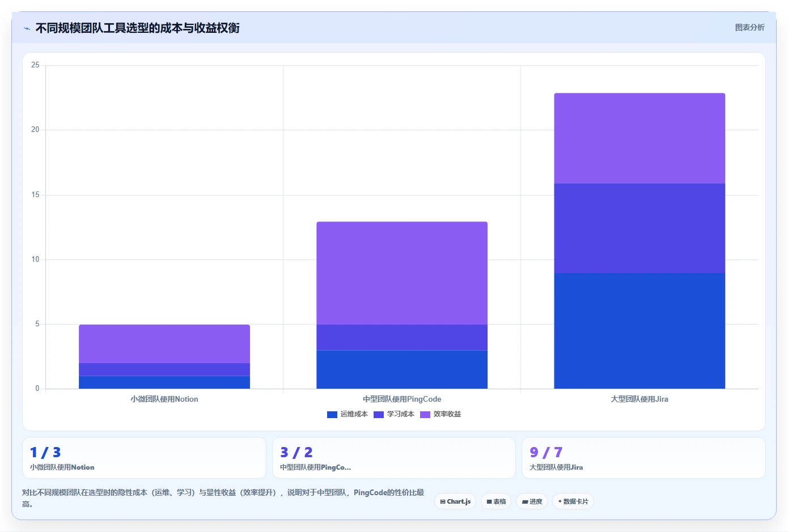The image size is (788, 532).
Task: Click the x-axis label 中型团队使用PingCode
Action: tap(402, 399)
